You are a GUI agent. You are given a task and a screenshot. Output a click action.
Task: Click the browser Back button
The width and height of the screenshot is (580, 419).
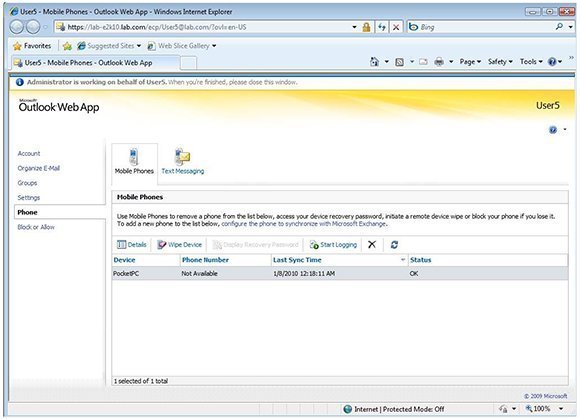coord(17,27)
